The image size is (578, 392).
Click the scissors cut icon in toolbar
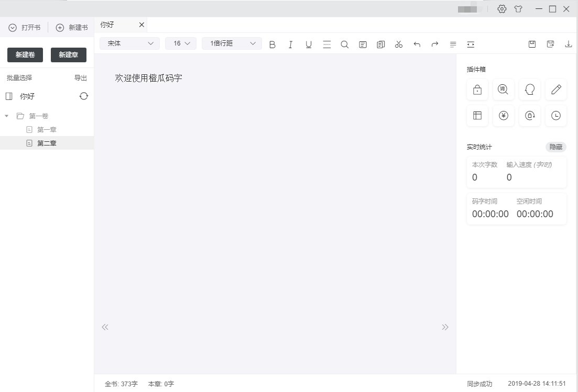click(399, 44)
